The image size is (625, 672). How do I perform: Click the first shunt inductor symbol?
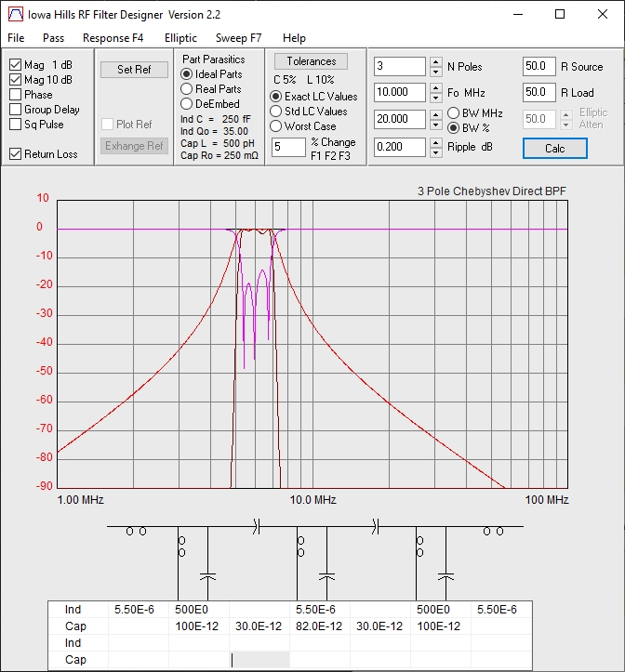182,547
